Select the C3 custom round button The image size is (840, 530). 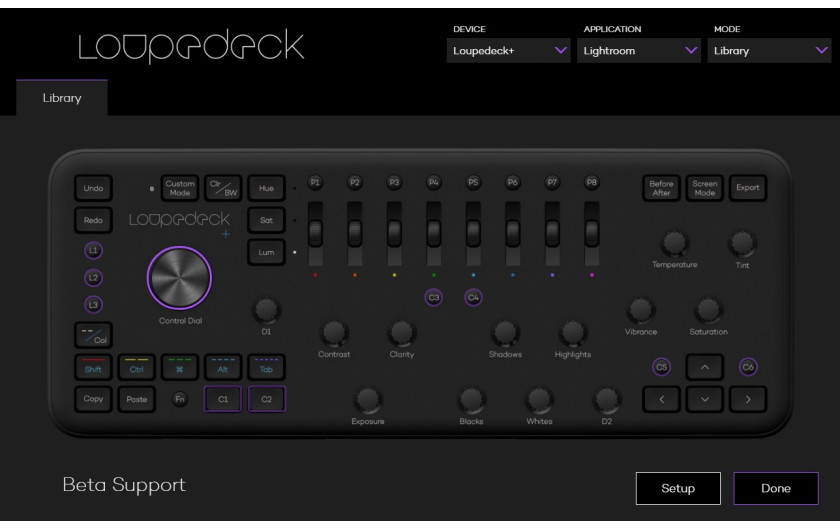click(x=434, y=297)
